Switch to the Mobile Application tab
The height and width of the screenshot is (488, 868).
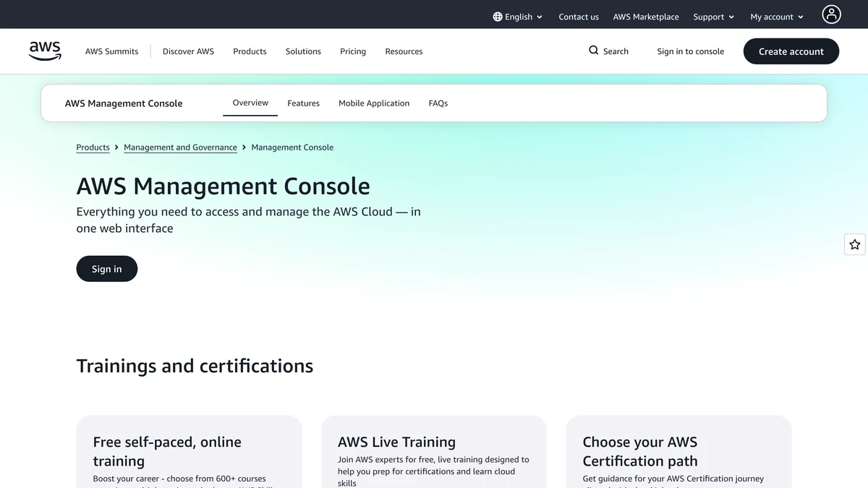click(374, 103)
